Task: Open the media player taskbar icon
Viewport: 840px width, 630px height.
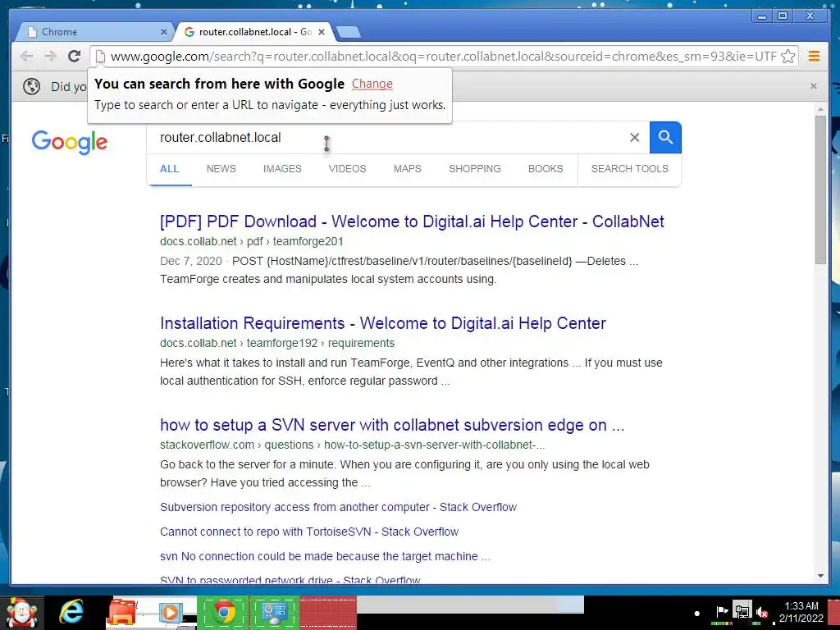Action: click(x=171, y=613)
